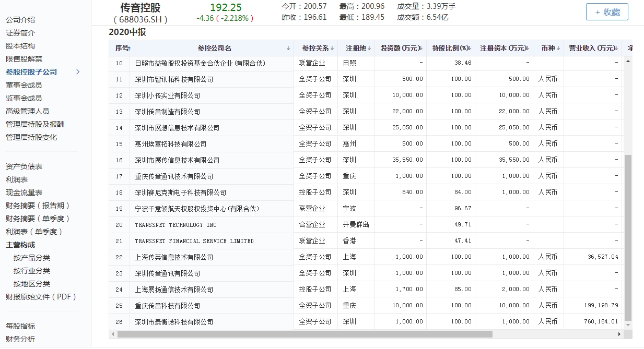Image resolution: width=644 pixels, height=349 pixels.
Task: Click the + 收藏 button
Action: point(607,12)
